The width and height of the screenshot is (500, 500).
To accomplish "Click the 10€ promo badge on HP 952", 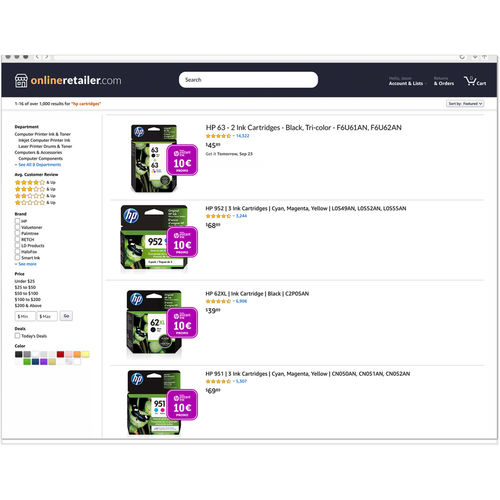I will (182, 242).
